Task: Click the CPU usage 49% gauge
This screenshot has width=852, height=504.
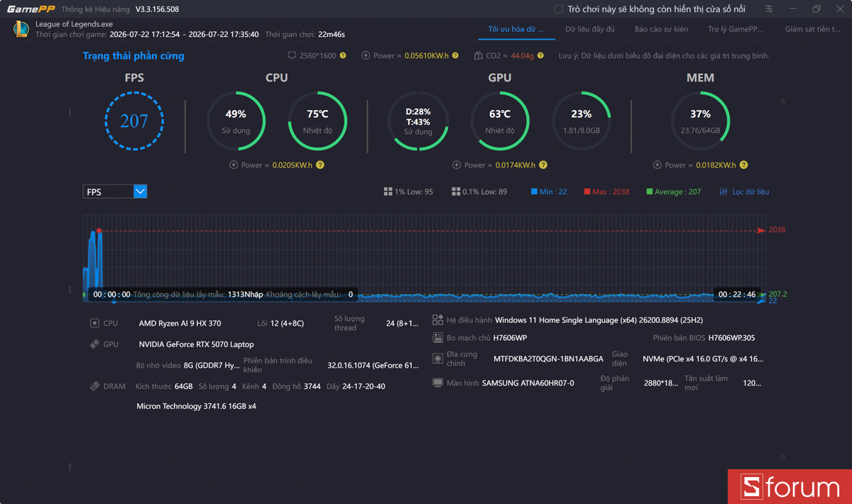Action: [236, 121]
